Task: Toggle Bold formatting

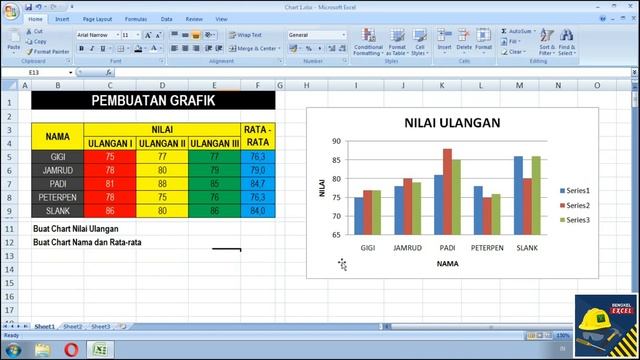Action: tap(81, 49)
